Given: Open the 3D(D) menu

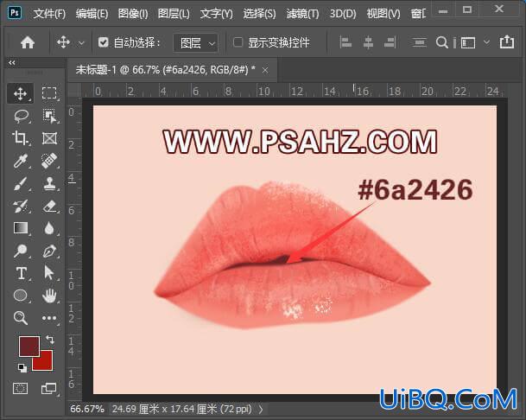Looking at the screenshot, I should pyautogui.click(x=343, y=14).
